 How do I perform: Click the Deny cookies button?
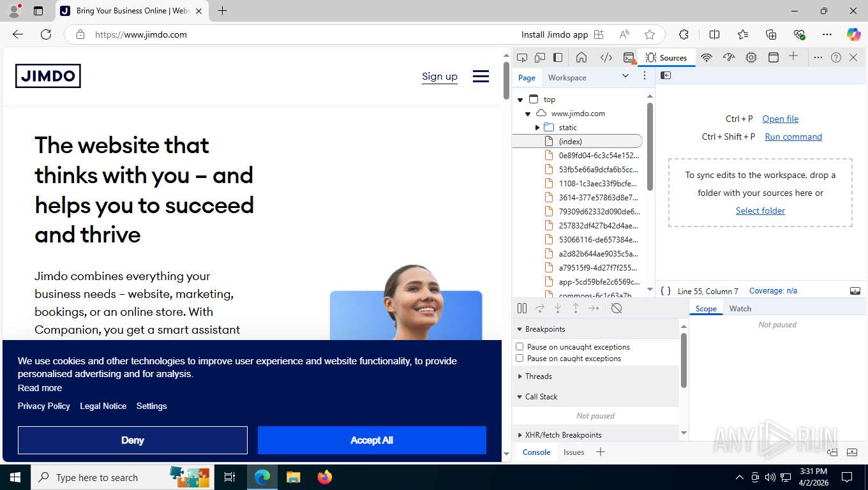[x=132, y=440]
